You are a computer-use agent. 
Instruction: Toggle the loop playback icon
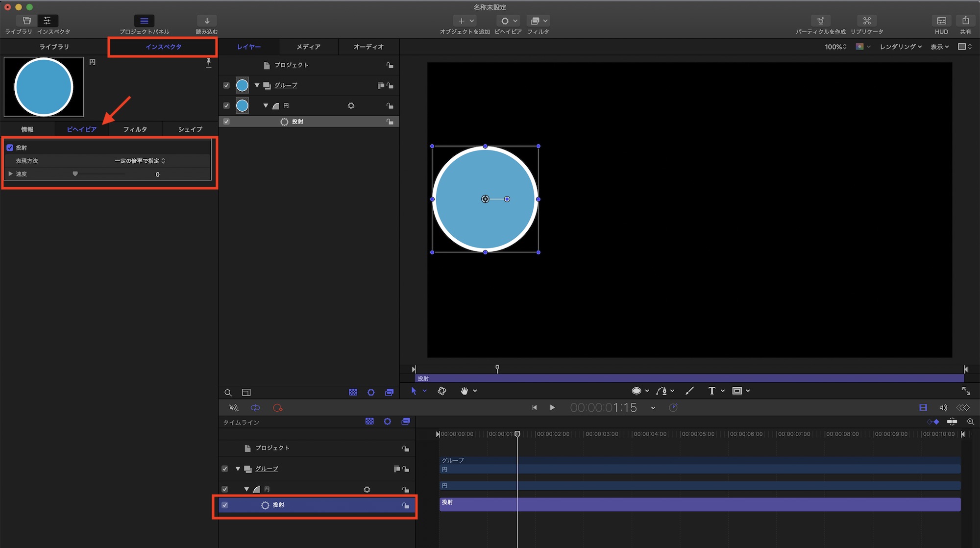point(255,408)
